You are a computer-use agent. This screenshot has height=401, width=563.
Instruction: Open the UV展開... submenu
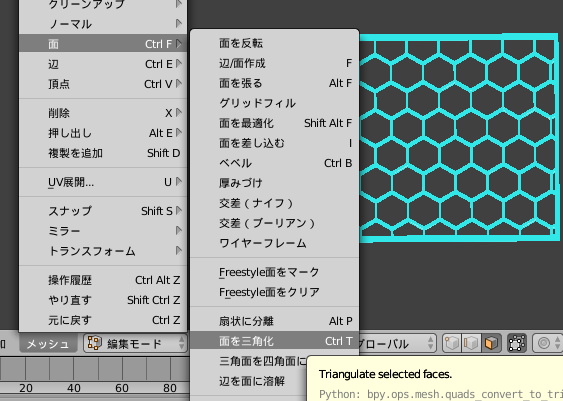[x=103, y=182]
